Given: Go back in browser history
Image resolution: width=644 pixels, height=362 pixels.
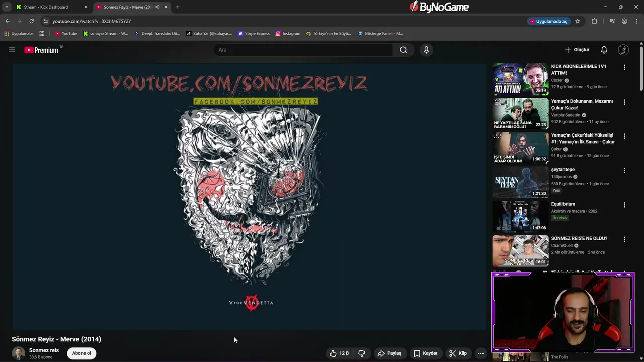Looking at the screenshot, I should [x=7, y=21].
